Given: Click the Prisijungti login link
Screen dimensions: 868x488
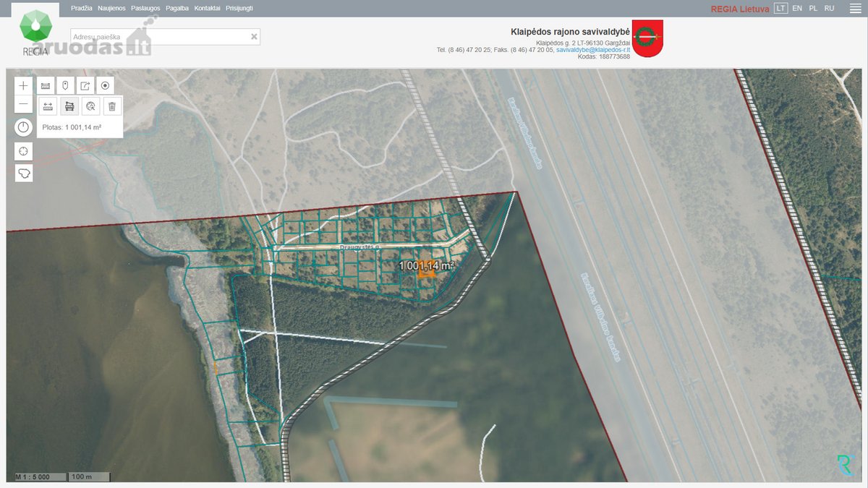Looking at the screenshot, I should tap(239, 8).
